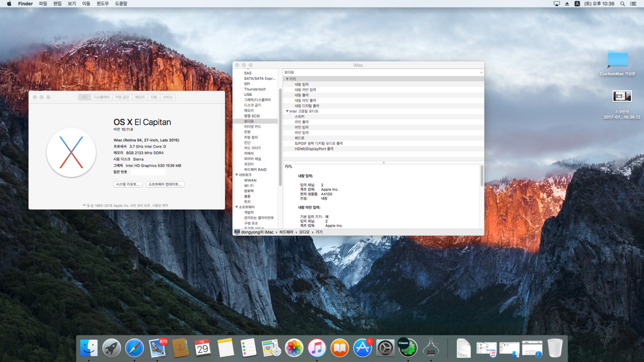Open the Classic app icon in dock
This screenshot has width=644, height=362.
tap(408, 347)
